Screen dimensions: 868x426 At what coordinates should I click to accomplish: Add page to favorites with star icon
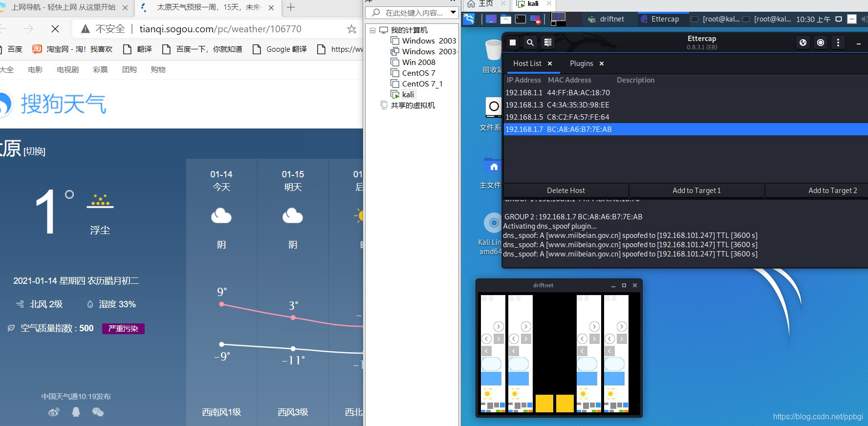(x=351, y=29)
